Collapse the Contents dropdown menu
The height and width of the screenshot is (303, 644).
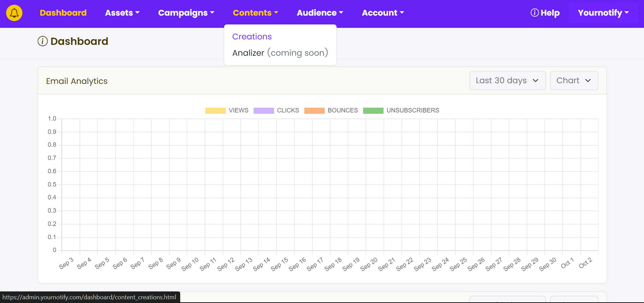(x=256, y=13)
